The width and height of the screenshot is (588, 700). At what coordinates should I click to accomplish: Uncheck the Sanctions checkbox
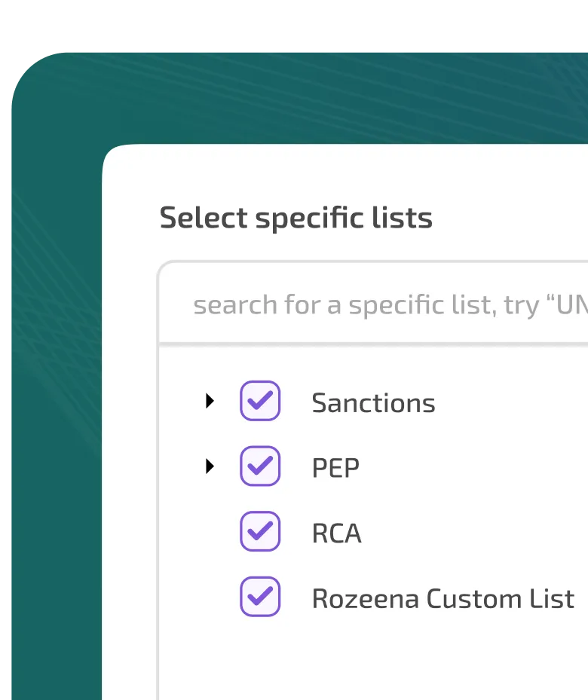(x=260, y=401)
